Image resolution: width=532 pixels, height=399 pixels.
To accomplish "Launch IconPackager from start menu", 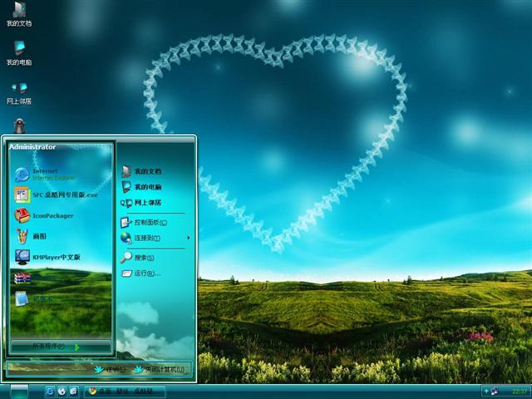I will pyautogui.click(x=44, y=215).
